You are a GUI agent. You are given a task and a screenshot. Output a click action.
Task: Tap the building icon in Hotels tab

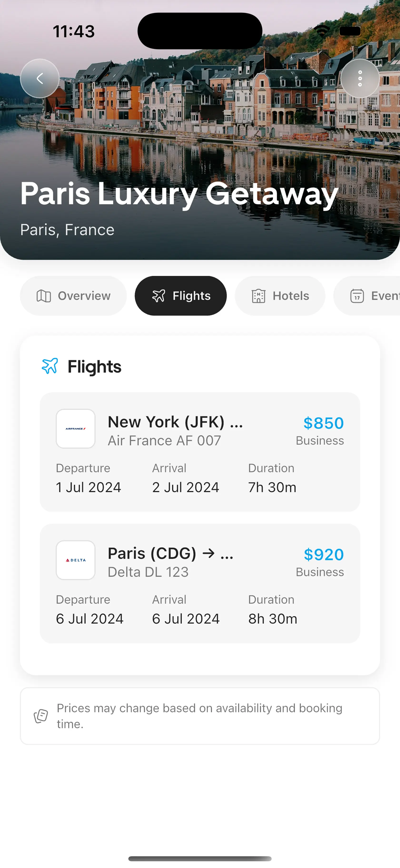(x=259, y=296)
